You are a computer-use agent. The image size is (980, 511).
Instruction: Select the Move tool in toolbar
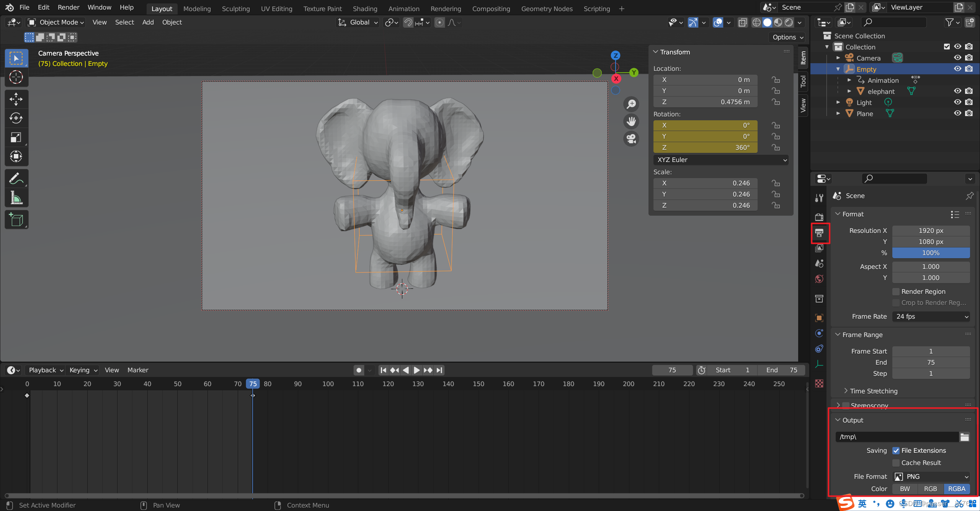pyautogui.click(x=16, y=99)
